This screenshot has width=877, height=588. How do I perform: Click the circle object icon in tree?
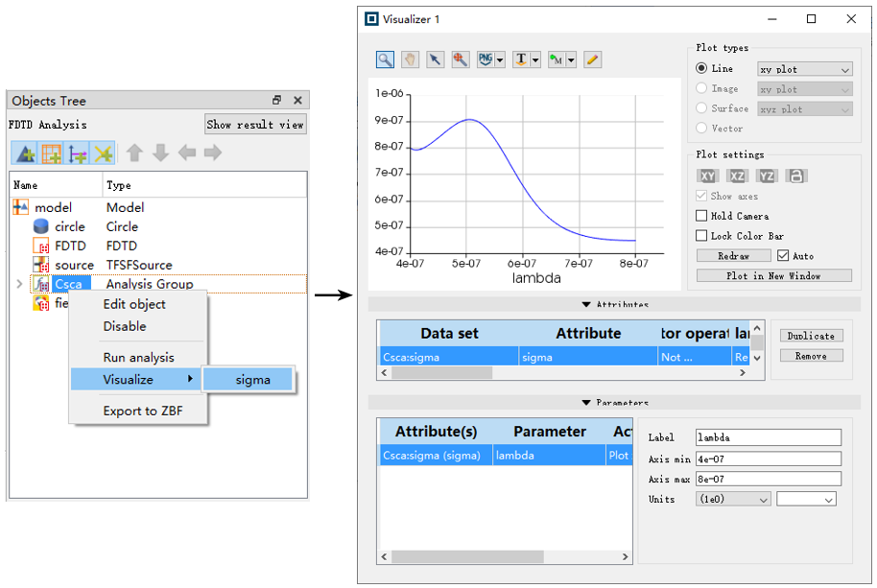pos(40,226)
